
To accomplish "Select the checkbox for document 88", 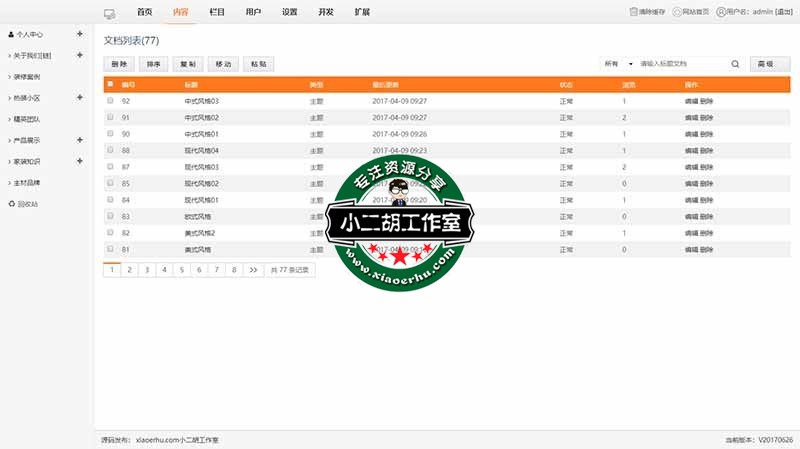I will click(x=110, y=150).
